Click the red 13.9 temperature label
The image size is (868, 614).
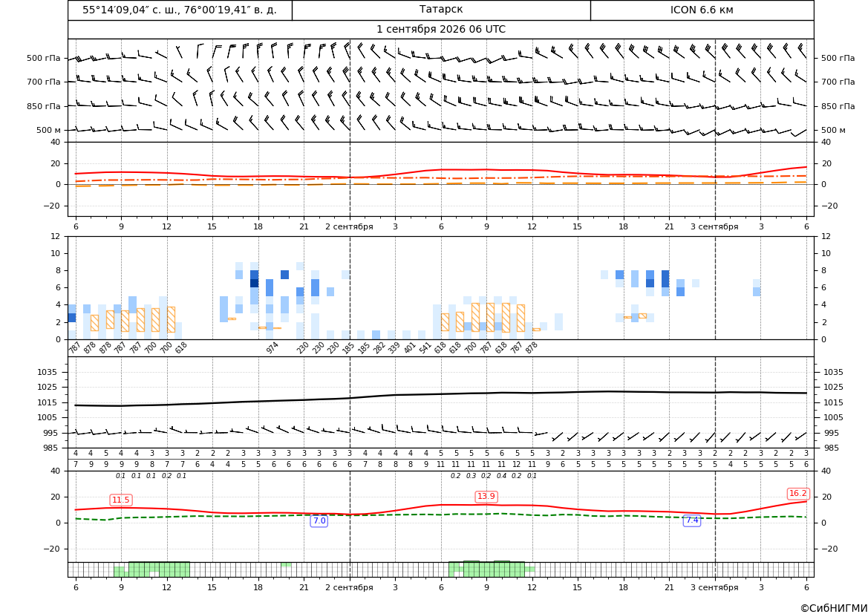486,496
